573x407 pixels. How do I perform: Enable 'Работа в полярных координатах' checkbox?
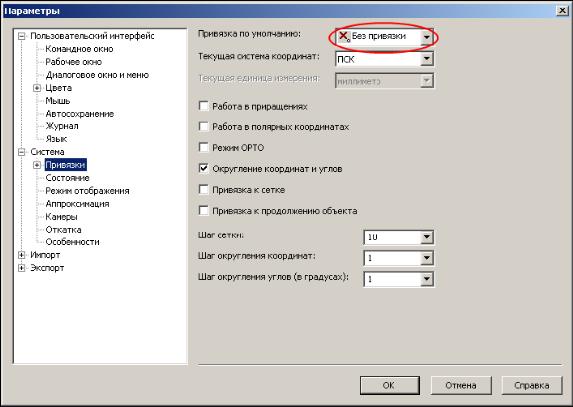pos(203,126)
